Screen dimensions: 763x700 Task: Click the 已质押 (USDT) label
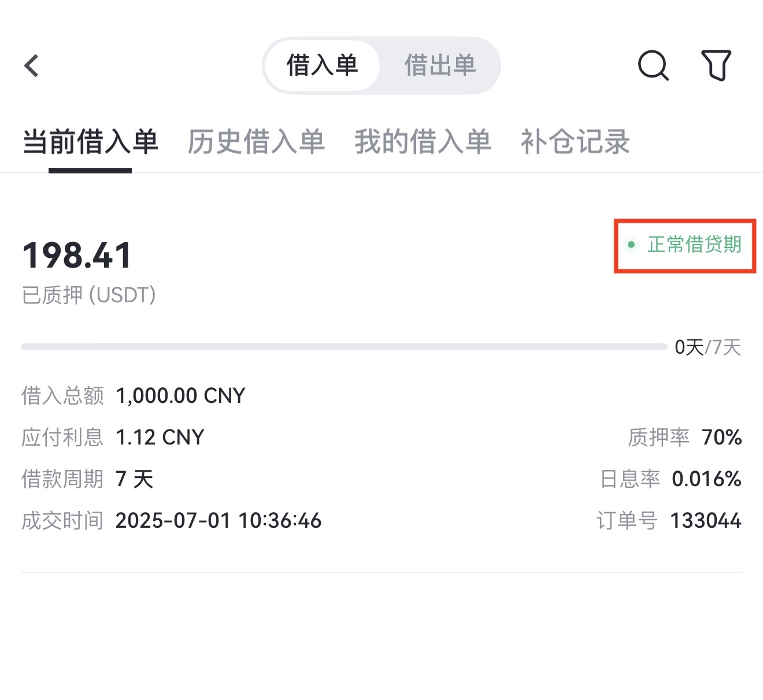[x=89, y=295]
